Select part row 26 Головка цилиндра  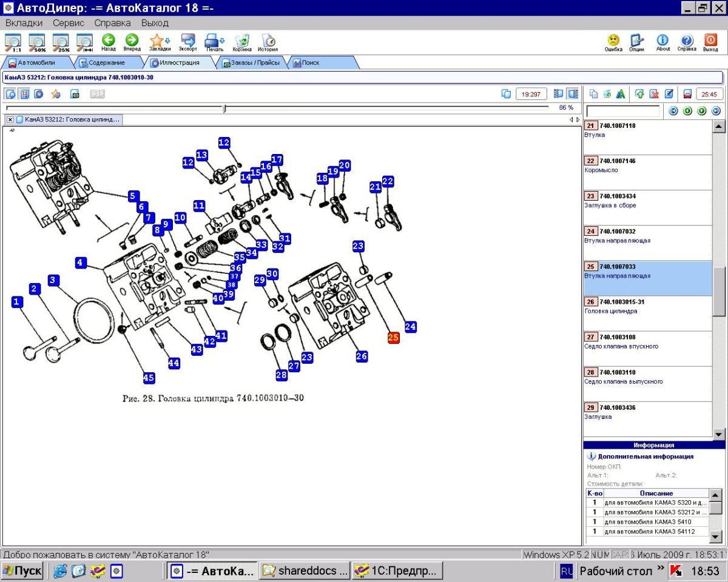point(647,313)
